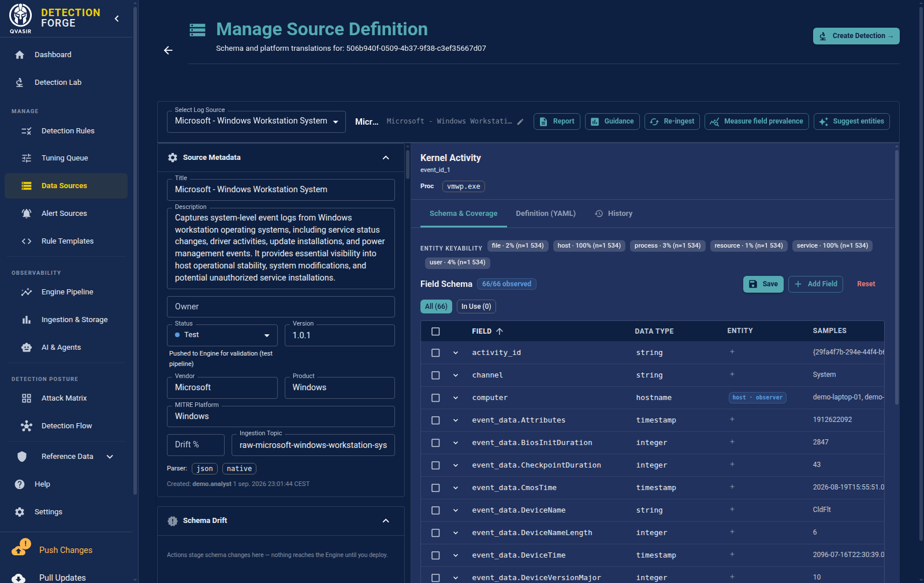Toggle the select-all checkbox in the table header

pyautogui.click(x=435, y=331)
